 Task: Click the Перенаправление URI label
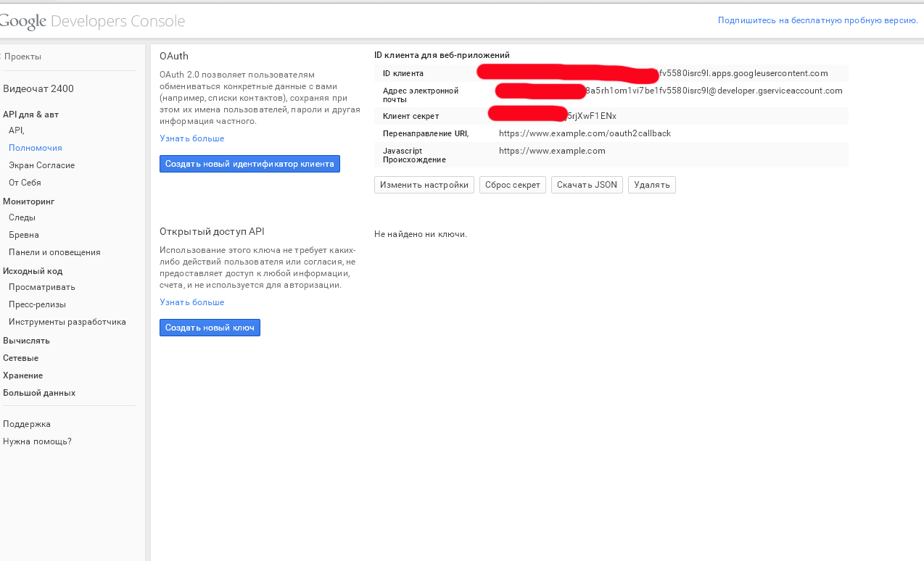(x=426, y=133)
